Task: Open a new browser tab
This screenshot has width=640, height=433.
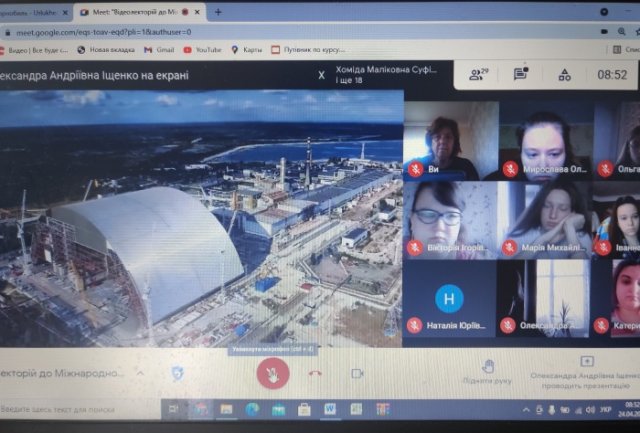Action: 218,12
